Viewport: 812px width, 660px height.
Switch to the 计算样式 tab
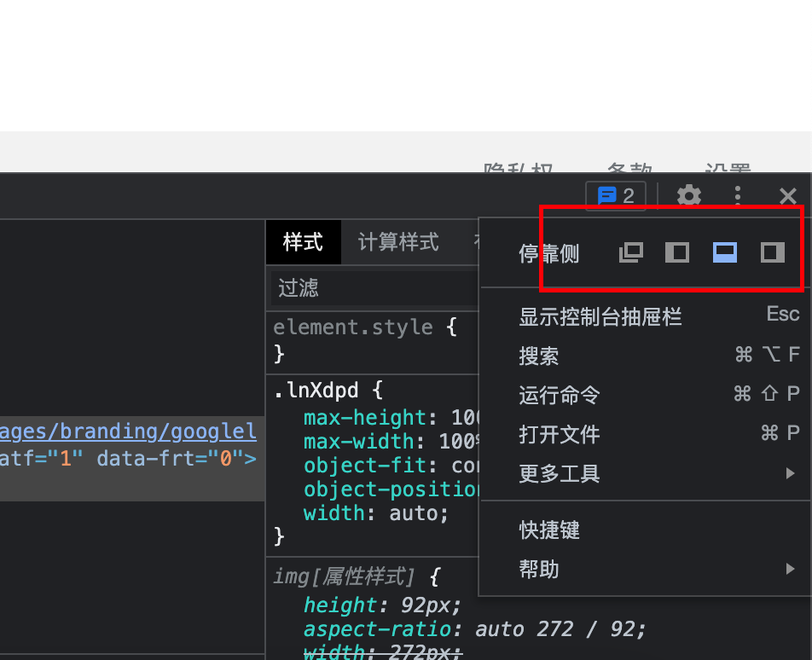tap(398, 242)
